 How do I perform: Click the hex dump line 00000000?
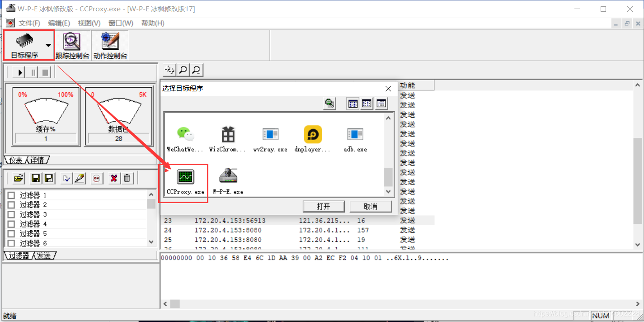tap(305, 259)
